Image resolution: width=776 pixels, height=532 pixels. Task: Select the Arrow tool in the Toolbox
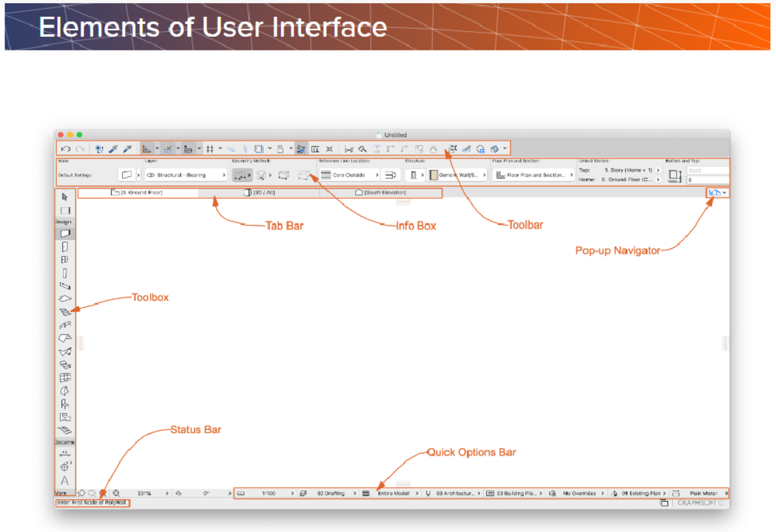click(x=65, y=197)
